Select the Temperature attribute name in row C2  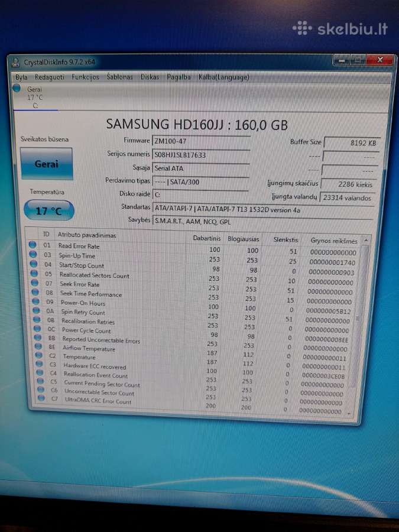point(79,357)
